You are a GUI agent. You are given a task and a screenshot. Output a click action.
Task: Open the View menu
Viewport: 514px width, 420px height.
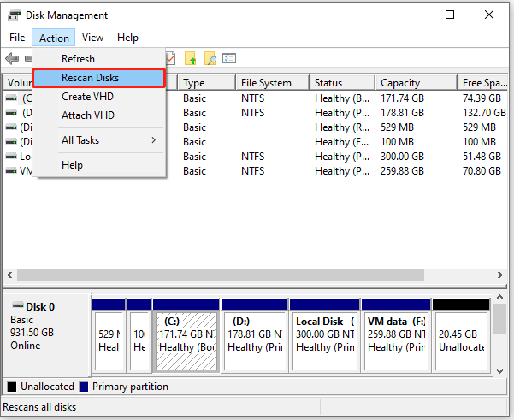(92, 38)
